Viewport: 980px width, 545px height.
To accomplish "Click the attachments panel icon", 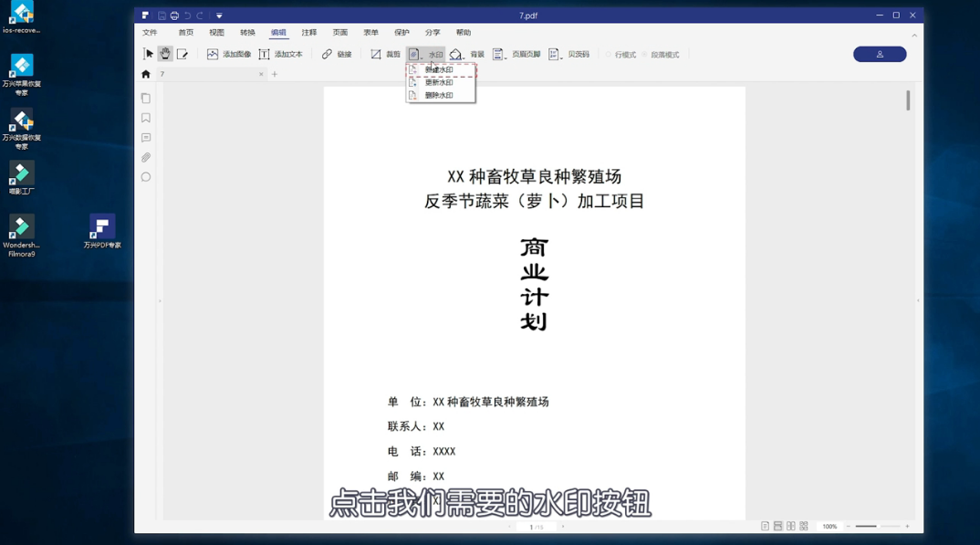I will pos(146,157).
